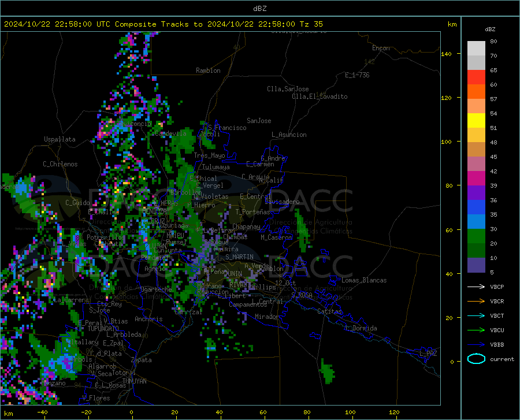Screen dimensions: 520x420
Task: Click the 'T_Porteñas' place label
Action: [252, 212]
